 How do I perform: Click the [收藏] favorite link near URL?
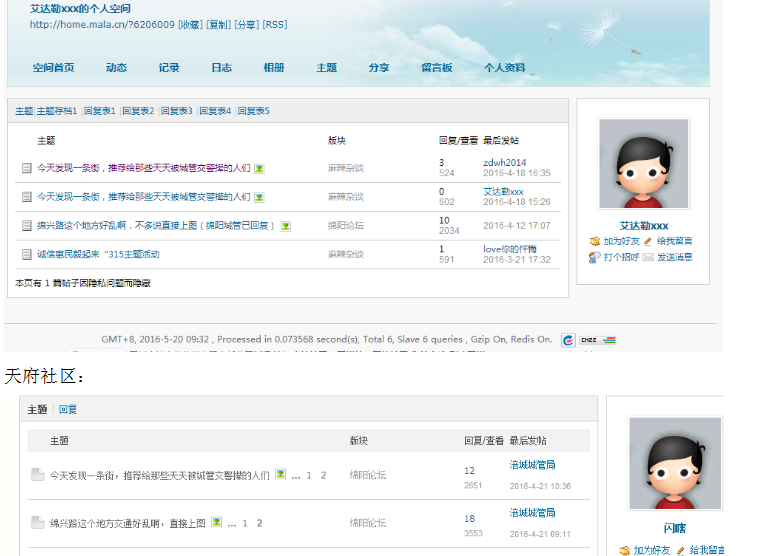click(x=190, y=24)
